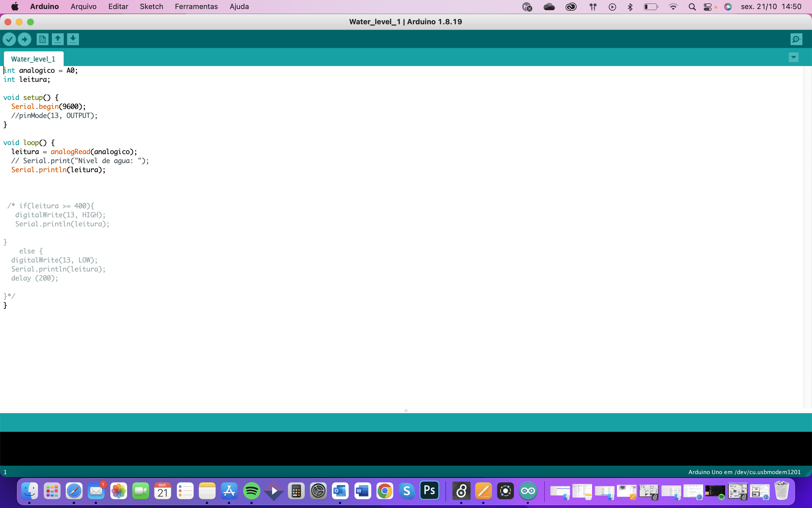Open the Arduino application menu
The width and height of the screenshot is (812, 508).
click(44, 6)
